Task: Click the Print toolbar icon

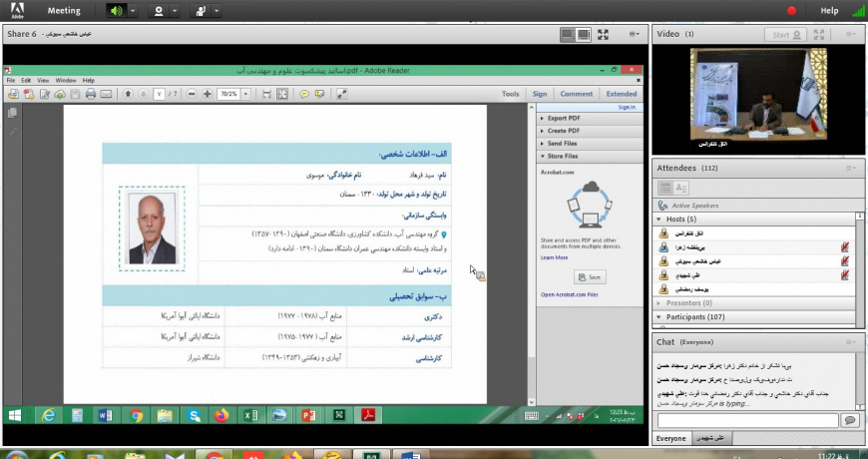Action: click(x=91, y=94)
